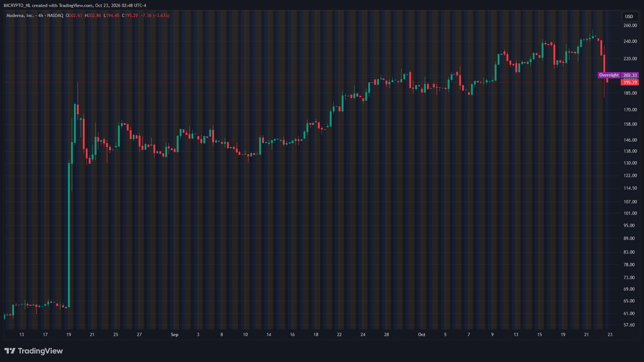This screenshot has width=644, height=362.
Task: Click the 220.00 price axis label
Action: click(x=630, y=59)
